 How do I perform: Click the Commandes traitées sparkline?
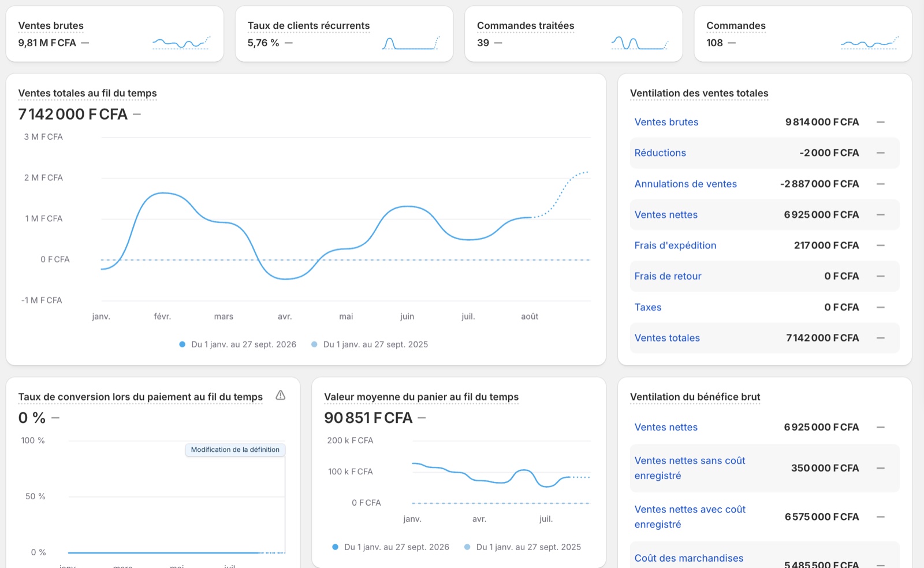(640, 43)
